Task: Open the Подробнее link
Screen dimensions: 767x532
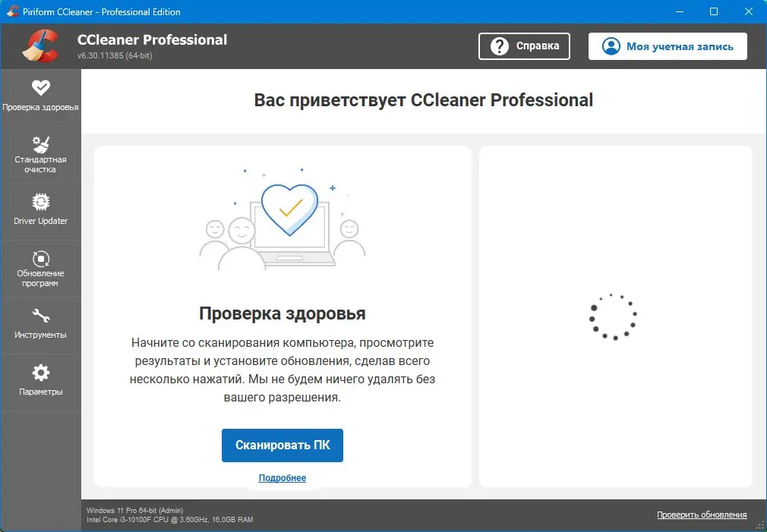Action: [x=282, y=477]
